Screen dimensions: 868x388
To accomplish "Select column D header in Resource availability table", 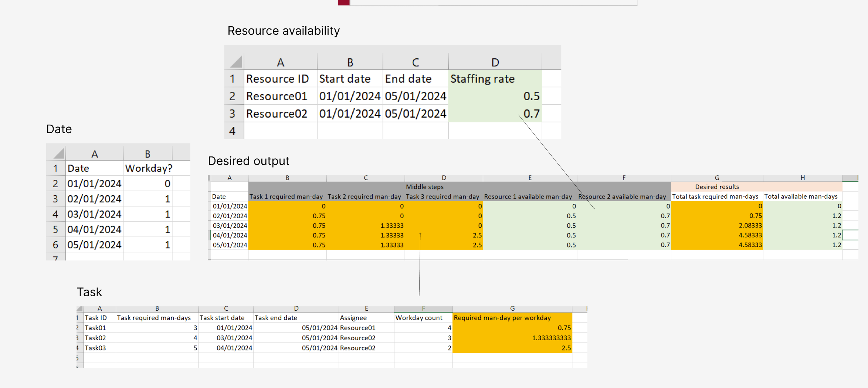I will point(495,62).
